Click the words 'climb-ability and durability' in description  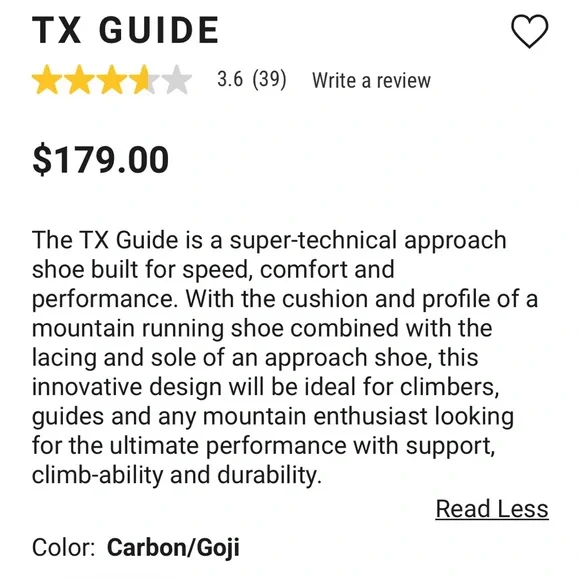175,475
